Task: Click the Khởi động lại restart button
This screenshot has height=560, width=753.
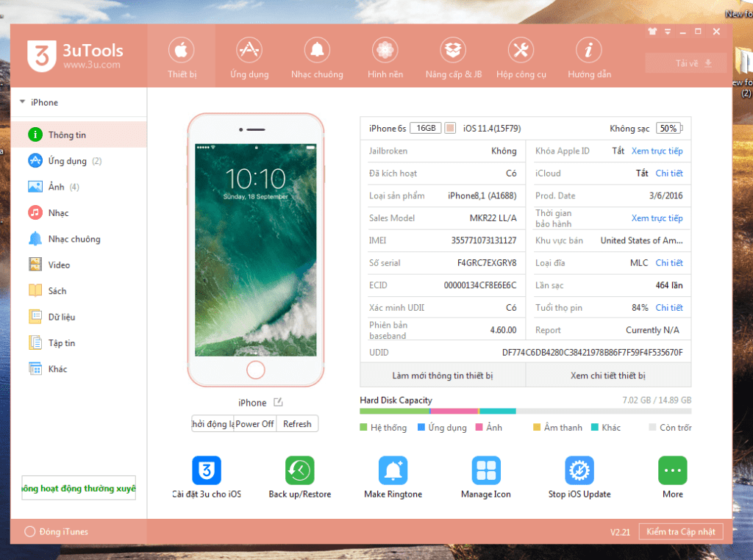Action: click(x=213, y=424)
